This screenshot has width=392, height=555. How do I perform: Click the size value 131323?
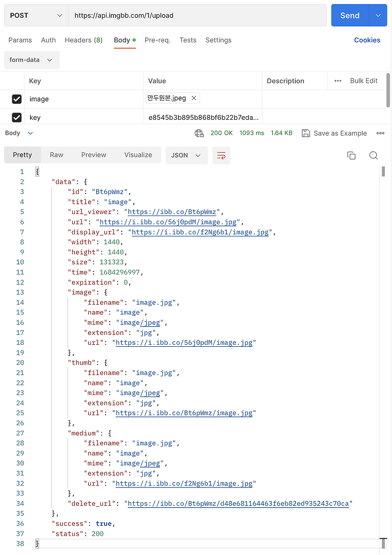coord(111,262)
